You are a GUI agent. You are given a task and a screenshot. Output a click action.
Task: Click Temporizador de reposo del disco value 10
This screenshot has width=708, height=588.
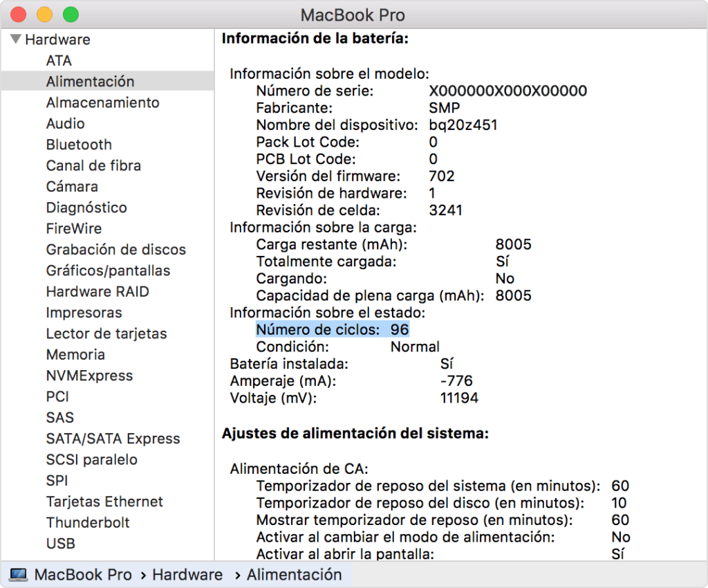[619, 503]
